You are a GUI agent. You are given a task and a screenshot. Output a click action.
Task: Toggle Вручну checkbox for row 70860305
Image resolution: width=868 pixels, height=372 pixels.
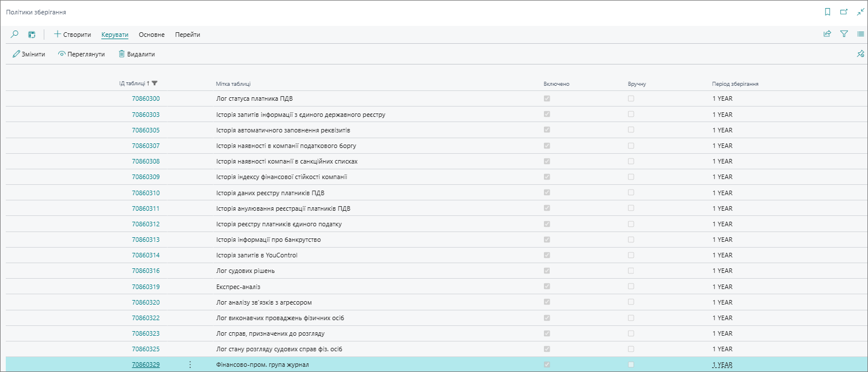pos(631,130)
